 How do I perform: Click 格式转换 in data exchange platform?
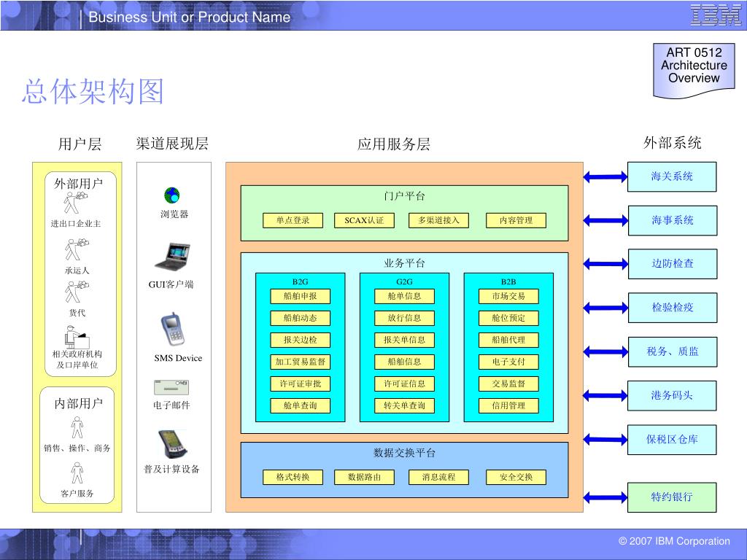[x=293, y=477]
